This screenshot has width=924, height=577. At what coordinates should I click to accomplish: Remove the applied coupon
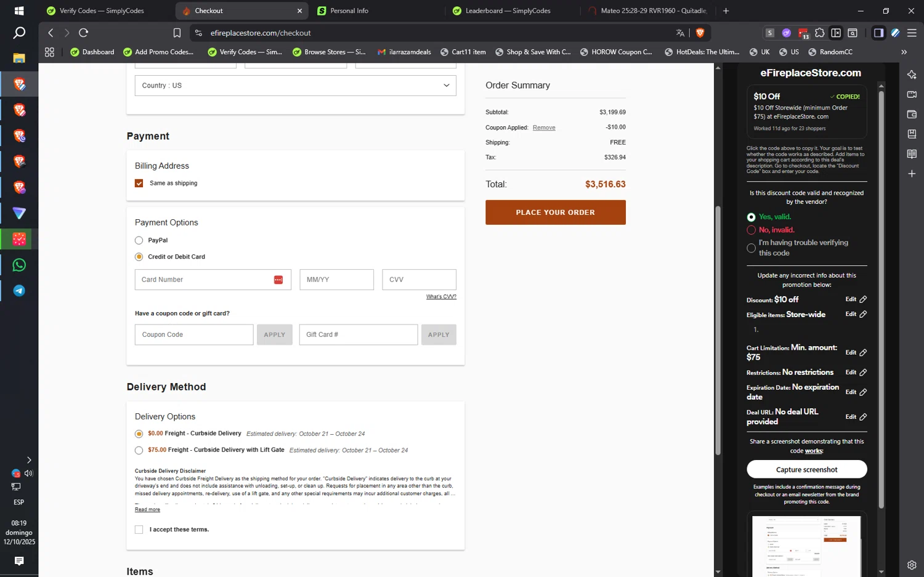pos(544,127)
